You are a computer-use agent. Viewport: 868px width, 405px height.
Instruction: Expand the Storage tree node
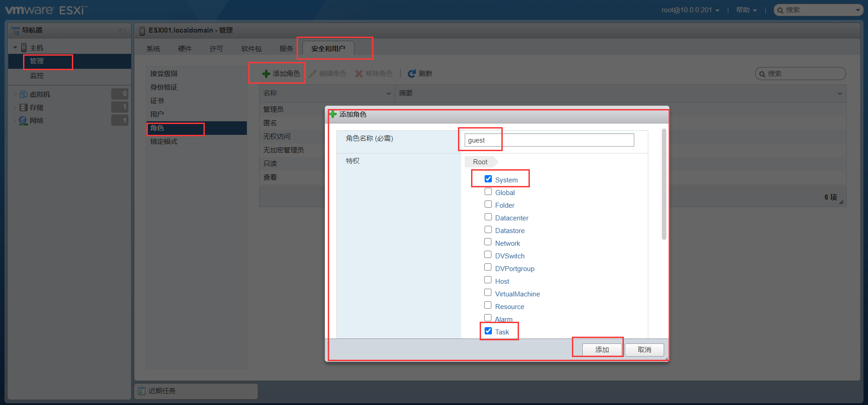click(x=15, y=108)
